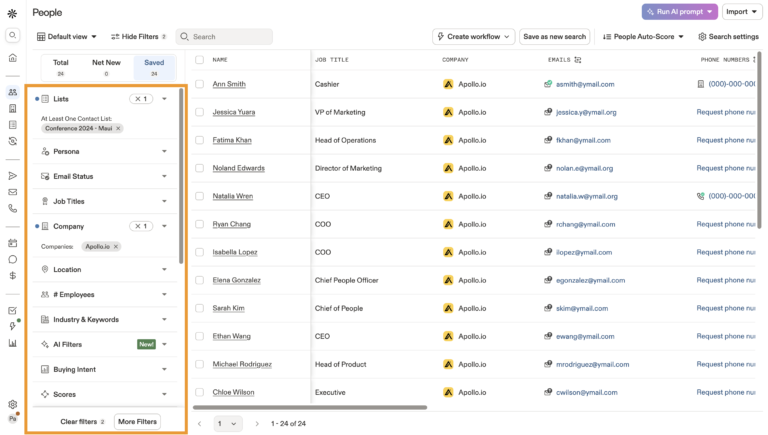Tick the select-all checkbox in the table header
768x435 pixels.
[x=199, y=60]
